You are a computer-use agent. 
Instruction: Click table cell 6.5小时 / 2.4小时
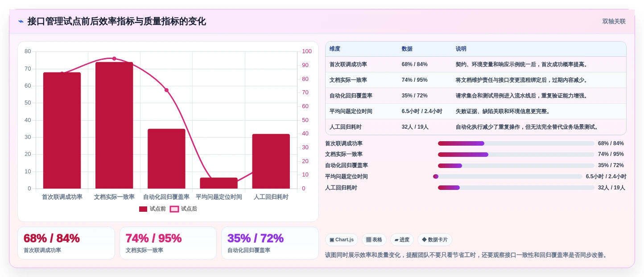pyautogui.click(x=422, y=111)
